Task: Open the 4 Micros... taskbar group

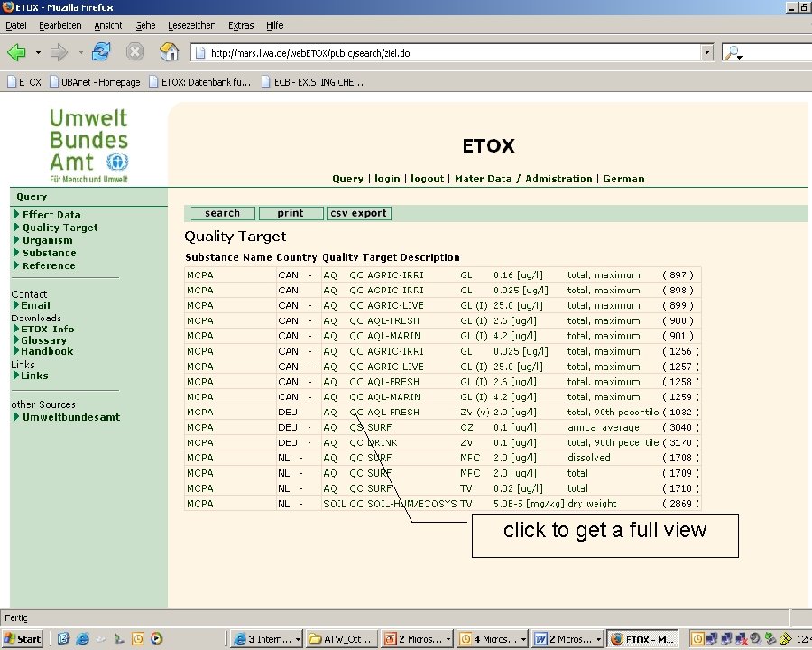Action: tap(493, 639)
